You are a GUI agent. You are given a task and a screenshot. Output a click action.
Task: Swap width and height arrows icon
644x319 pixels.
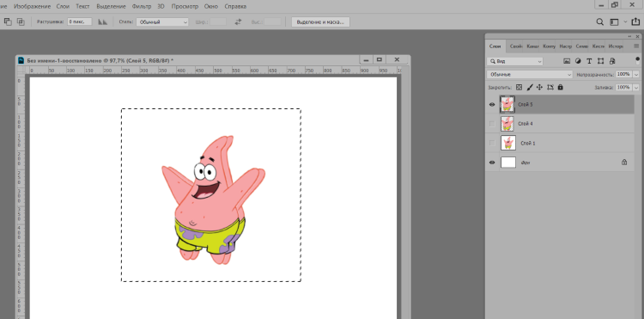(x=238, y=21)
